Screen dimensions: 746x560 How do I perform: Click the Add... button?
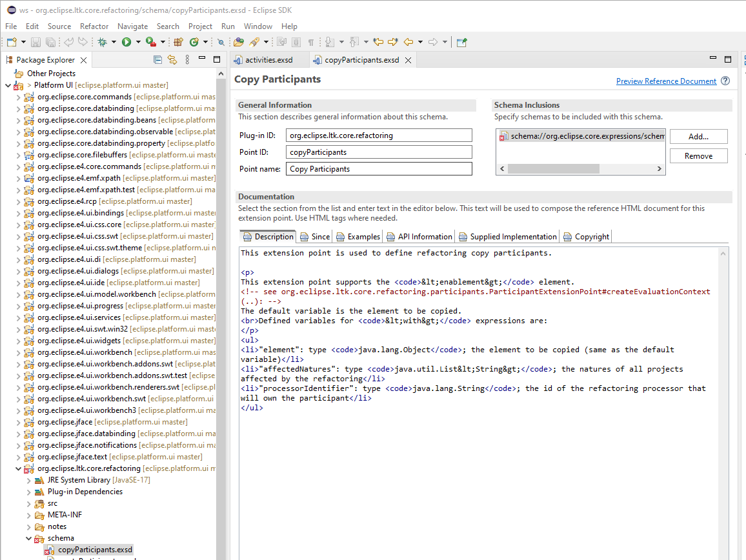click(698, 137)
